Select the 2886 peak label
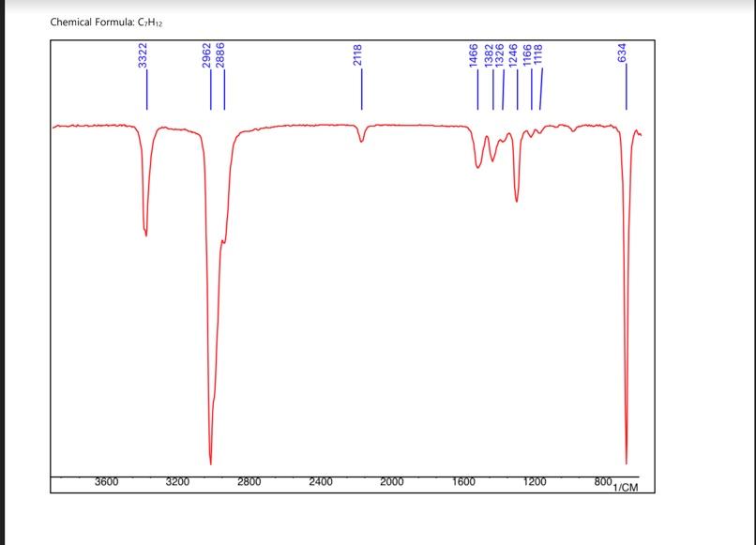 click(x=219, y=55)
